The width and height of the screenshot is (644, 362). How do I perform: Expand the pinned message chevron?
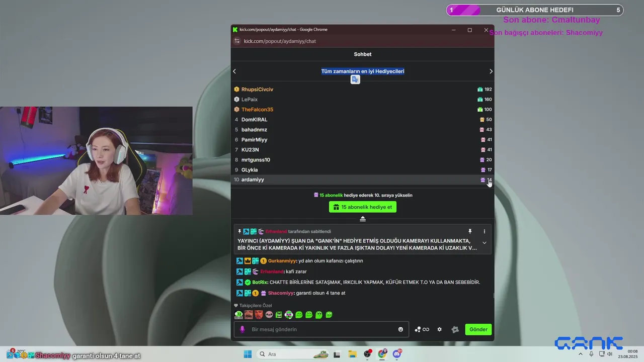485,243
